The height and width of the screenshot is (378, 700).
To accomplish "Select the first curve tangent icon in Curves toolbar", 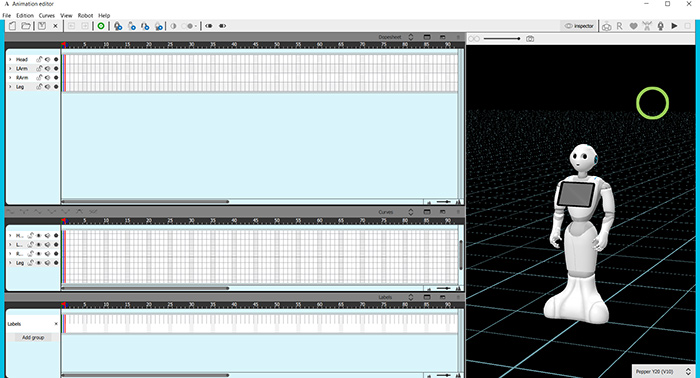I will coord(10,212).
